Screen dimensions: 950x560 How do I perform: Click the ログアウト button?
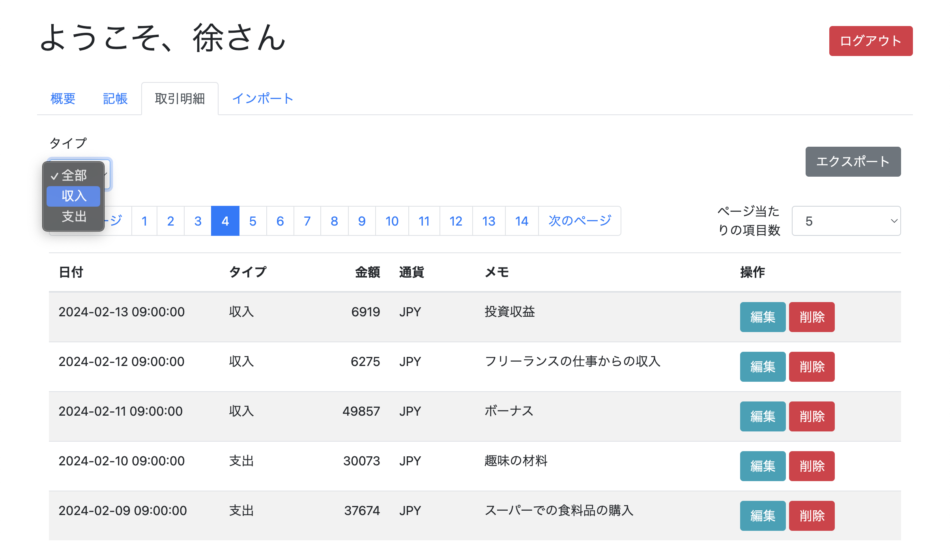click(870, 41)
